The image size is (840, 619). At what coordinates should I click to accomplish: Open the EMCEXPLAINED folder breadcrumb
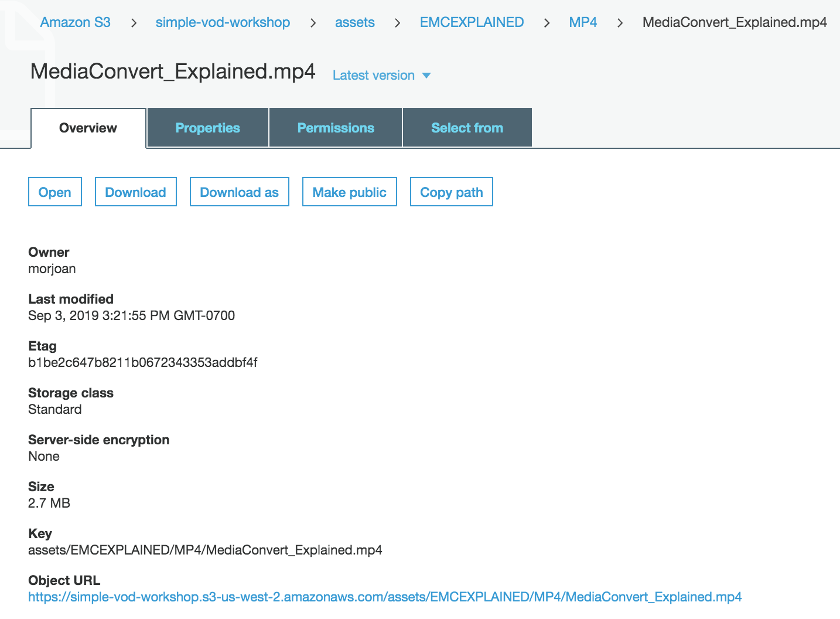pos(472,22)
